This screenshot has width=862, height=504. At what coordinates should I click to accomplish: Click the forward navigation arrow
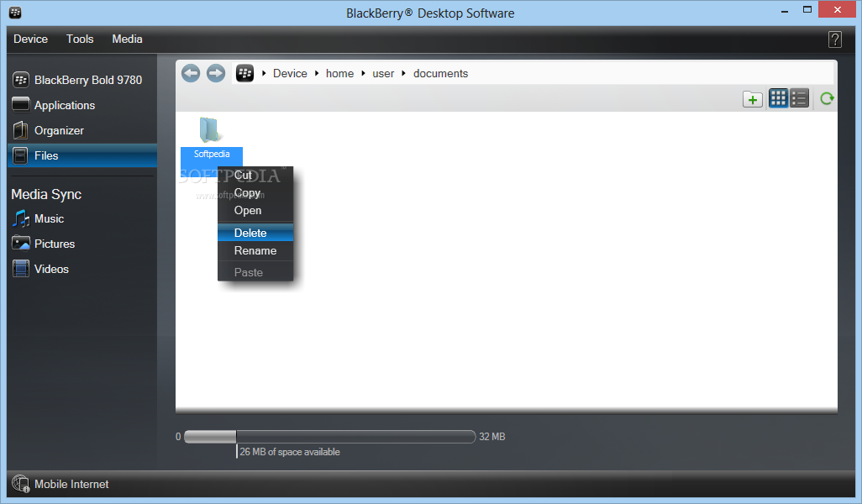(216, 73)
